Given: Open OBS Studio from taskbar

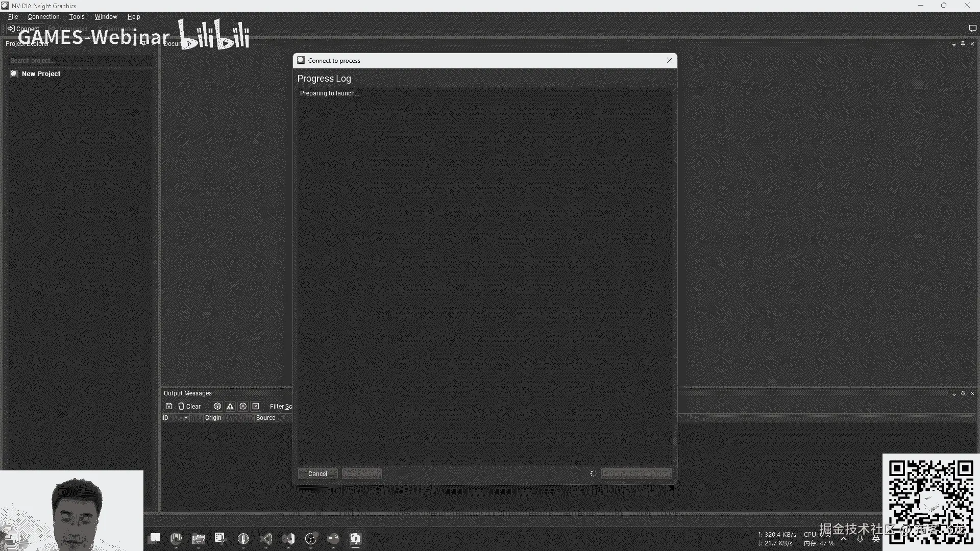Looking at the screenshot, I should [311, 538].
